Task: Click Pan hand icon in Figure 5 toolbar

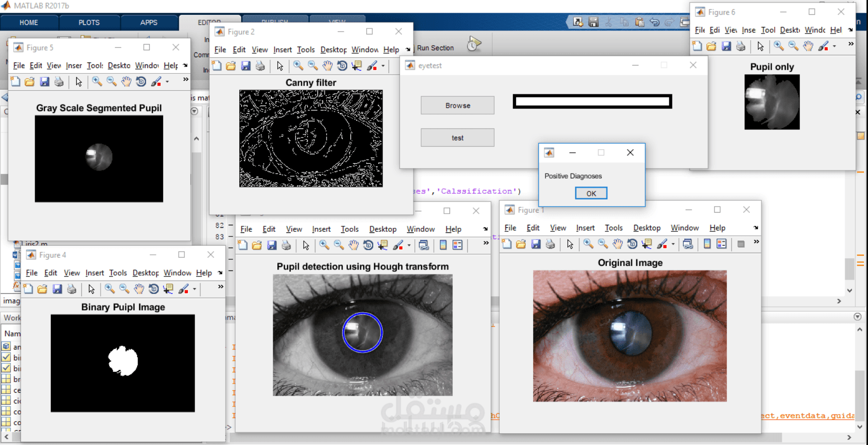Action: point(126,82)
